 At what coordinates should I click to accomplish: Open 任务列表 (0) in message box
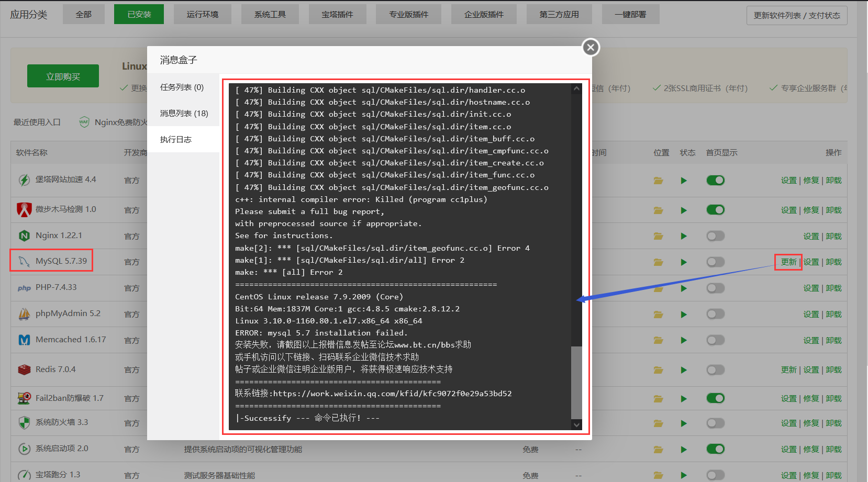point(183,87)
